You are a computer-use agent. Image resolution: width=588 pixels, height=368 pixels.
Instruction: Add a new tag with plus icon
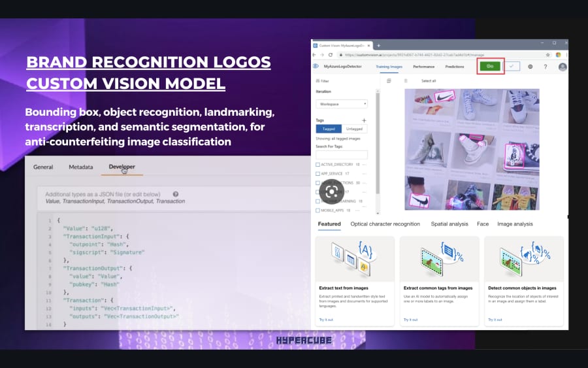(364, 120)
